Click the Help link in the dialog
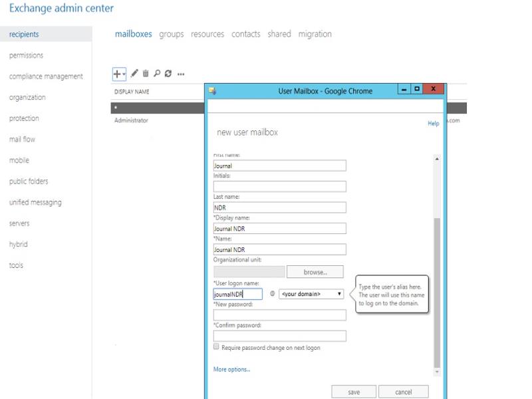The image size is (532, 399). [433, 124]
